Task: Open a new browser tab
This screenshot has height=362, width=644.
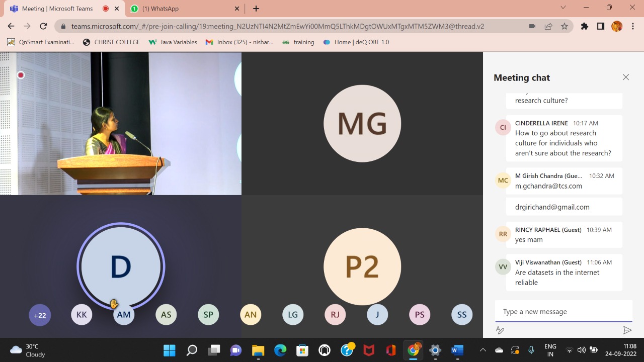Action: (256, 9)
